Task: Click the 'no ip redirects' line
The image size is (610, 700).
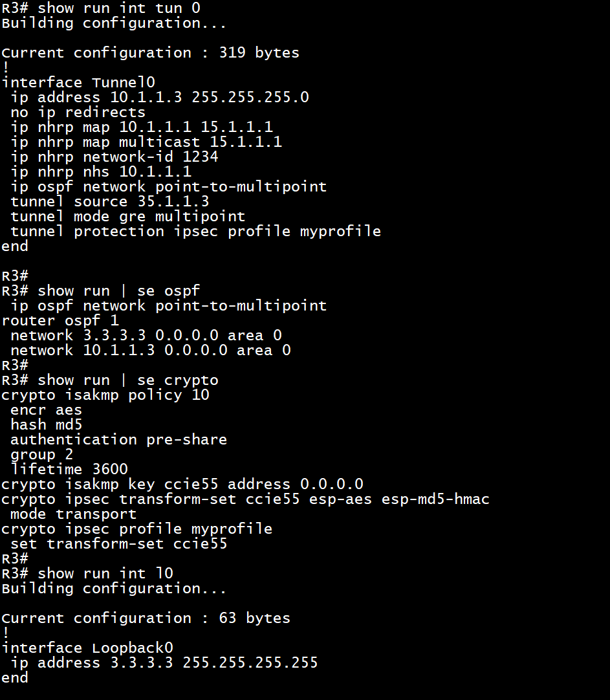Action: tap(78, 112)
